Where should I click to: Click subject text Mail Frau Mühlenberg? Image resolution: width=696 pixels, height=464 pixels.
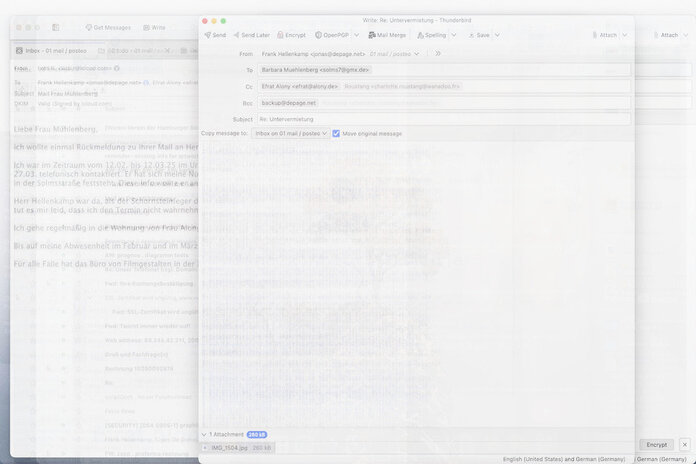pos(67,94)
